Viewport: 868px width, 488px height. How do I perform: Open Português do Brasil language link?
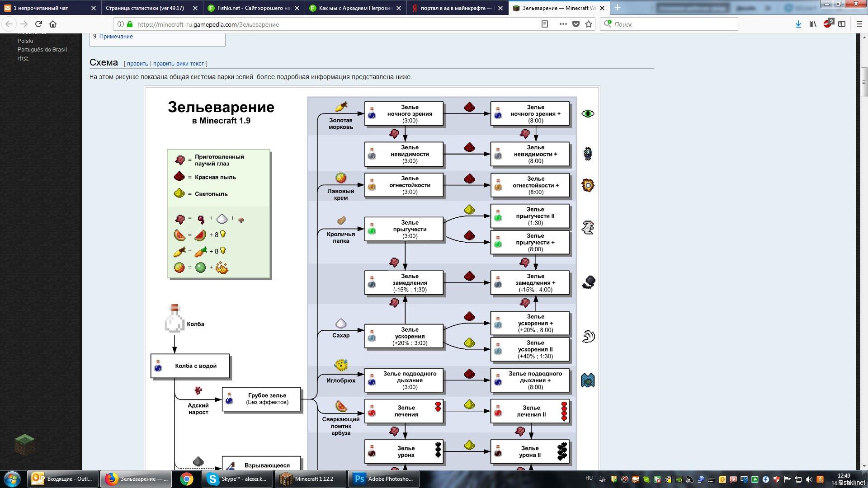tap(42, 50)
